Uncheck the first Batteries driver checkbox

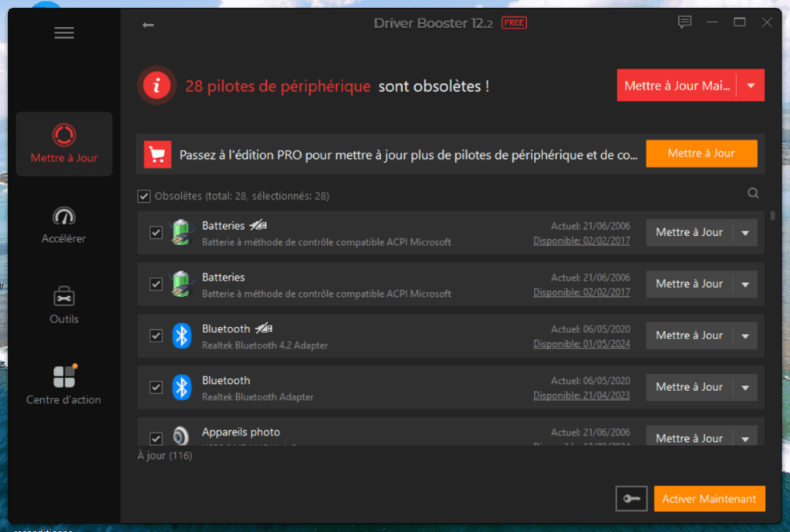tap(156, 232)
